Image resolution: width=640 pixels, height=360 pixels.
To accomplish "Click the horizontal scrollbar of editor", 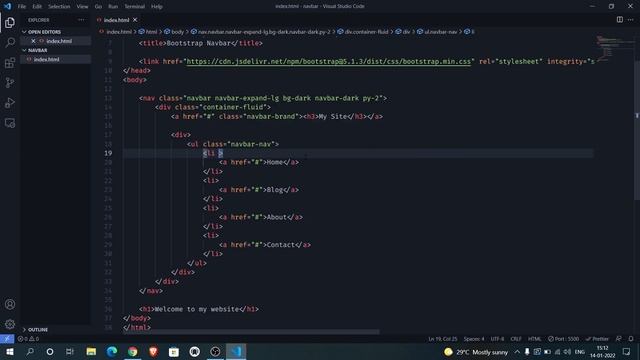I will click(x=251, y=332).
